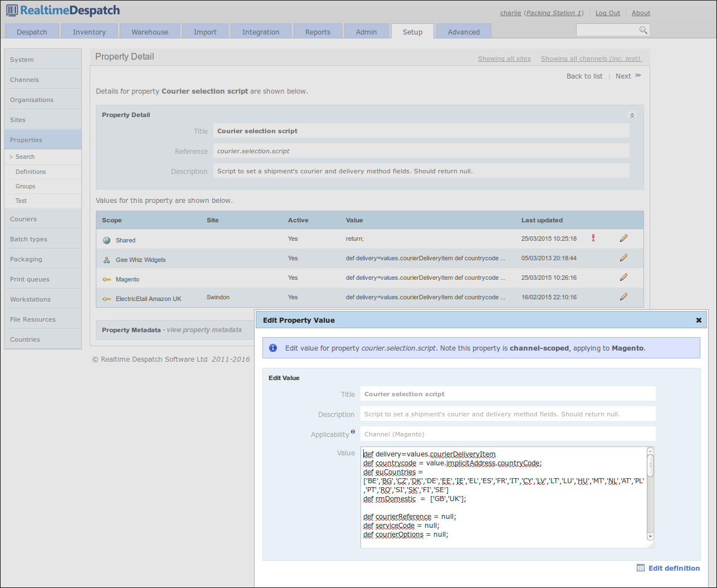
Task: Click the RealtimeDespatch barcode logo icon
Action: click(x=12, y=11)
